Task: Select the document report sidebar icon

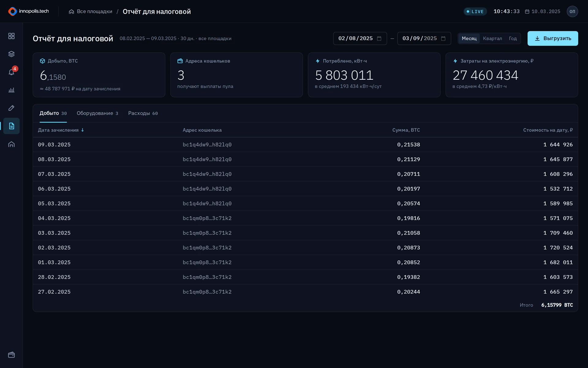Action: [x=11, y=126]
